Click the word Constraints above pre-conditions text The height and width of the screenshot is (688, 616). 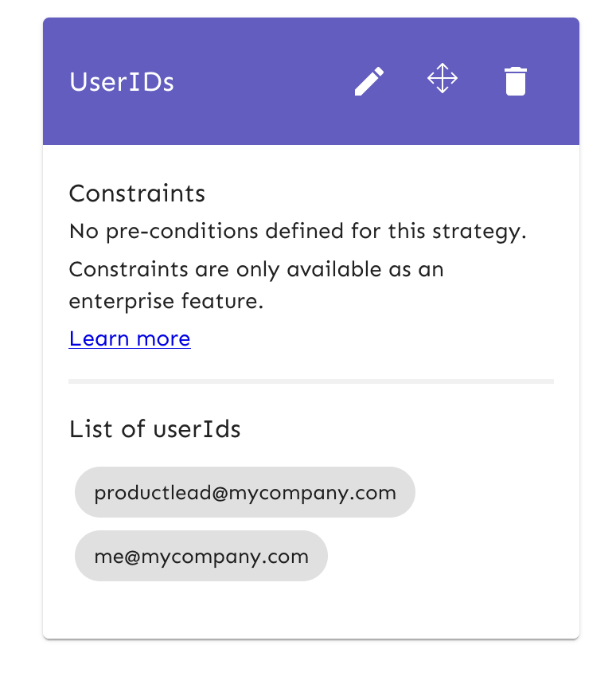coord(137,193)
